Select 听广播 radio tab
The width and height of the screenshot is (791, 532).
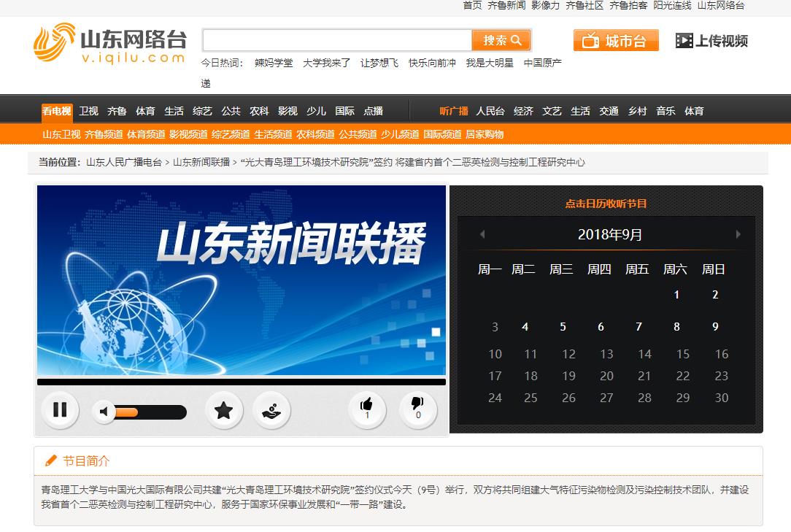click(x=454, y=111)
